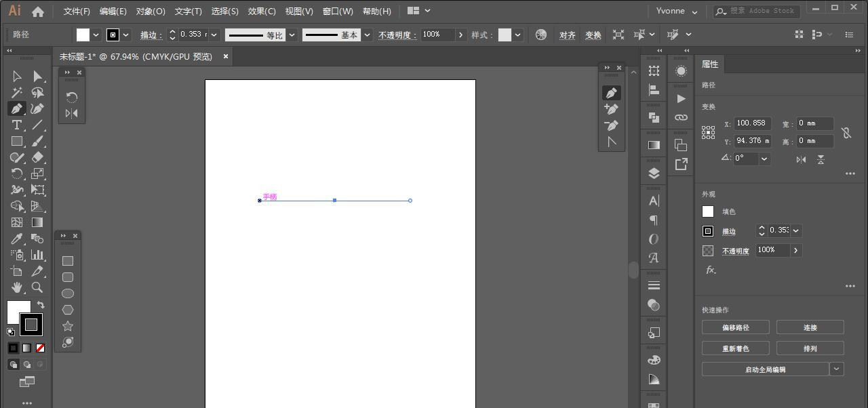
Task: Select the Rectangle tool
Action: (17, 141)
